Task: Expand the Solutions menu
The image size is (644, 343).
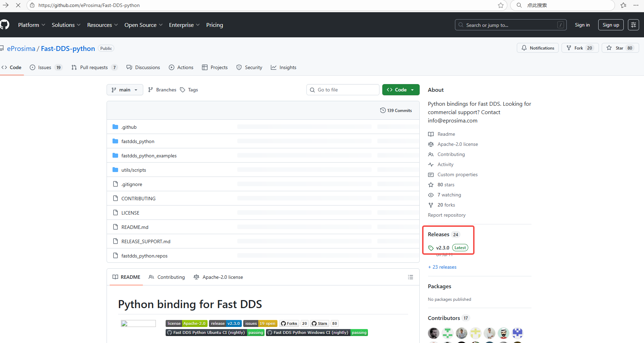Action: [66, 25]
